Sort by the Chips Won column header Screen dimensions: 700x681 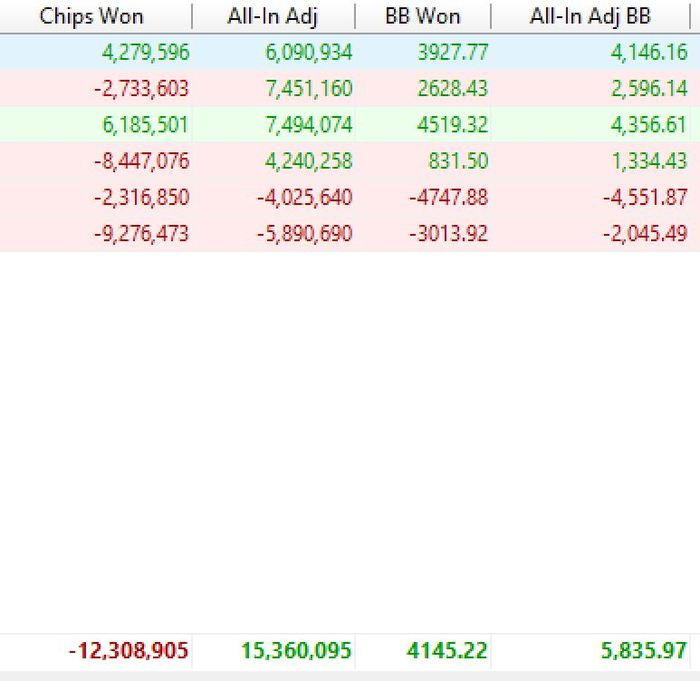coord(91,17)
